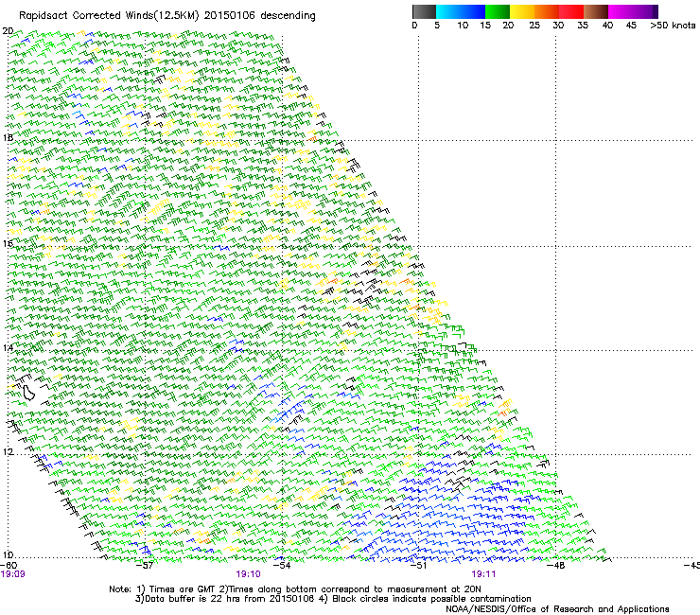Click the red 30-35 knots legend segment
This screenshot has width=700, height=615.
click(x=571, y=11)
